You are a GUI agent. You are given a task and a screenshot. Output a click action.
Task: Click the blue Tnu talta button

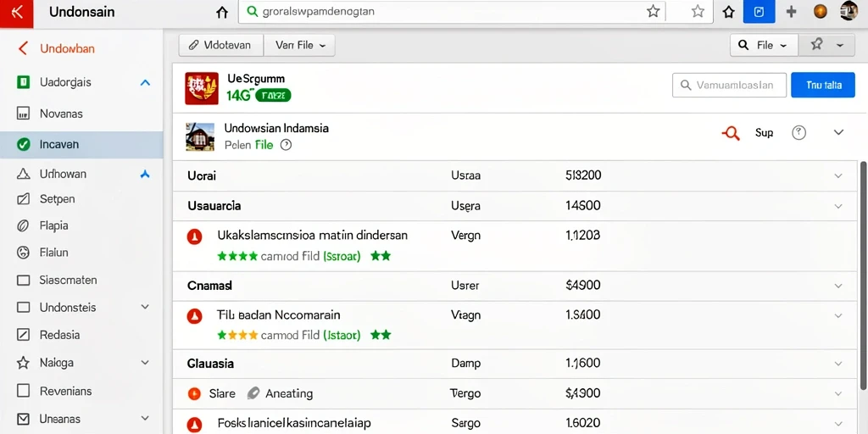(822, 86)
